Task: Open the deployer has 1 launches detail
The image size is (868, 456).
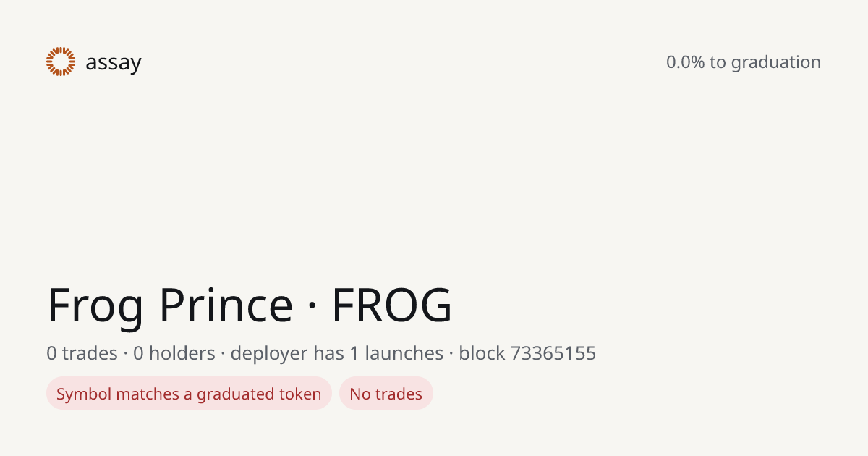Action: click(337, 353)
